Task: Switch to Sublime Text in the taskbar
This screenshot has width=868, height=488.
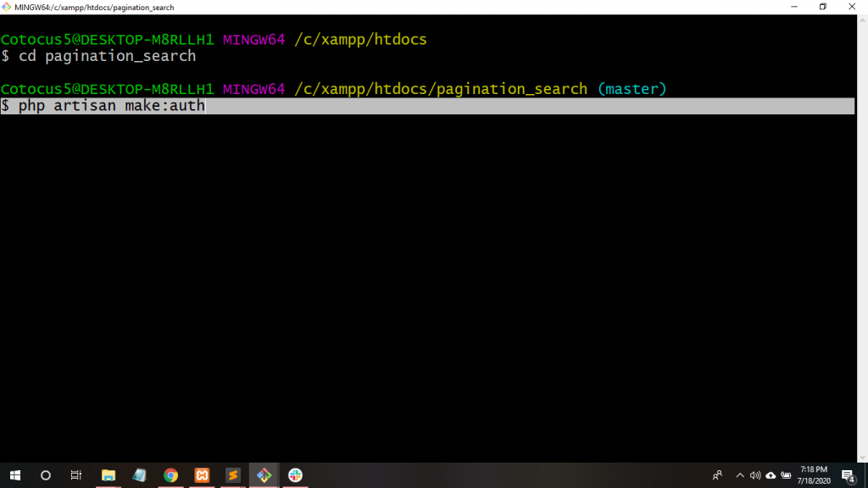Action: pyautogui.click(x=233, y=475)
